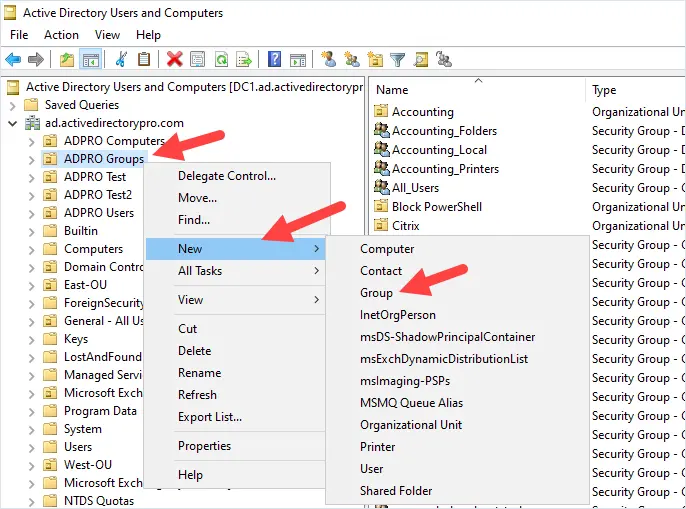Click the Filter funnel toolbar icon
Viewport: 686px width, 509px height.
(398, 59)
